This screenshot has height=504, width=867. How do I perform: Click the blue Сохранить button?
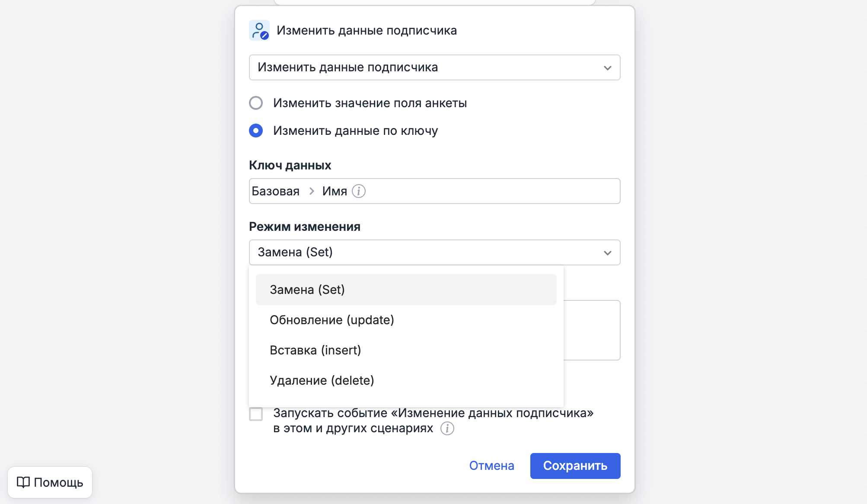(x=575, y=466)
